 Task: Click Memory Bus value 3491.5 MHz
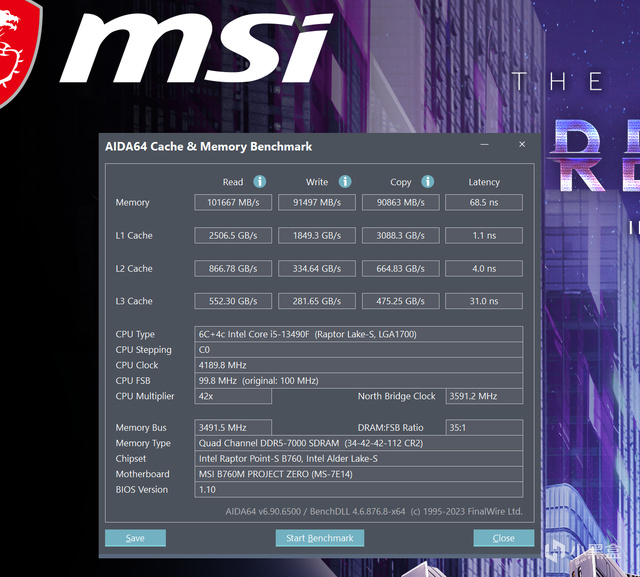click(233, 428)
